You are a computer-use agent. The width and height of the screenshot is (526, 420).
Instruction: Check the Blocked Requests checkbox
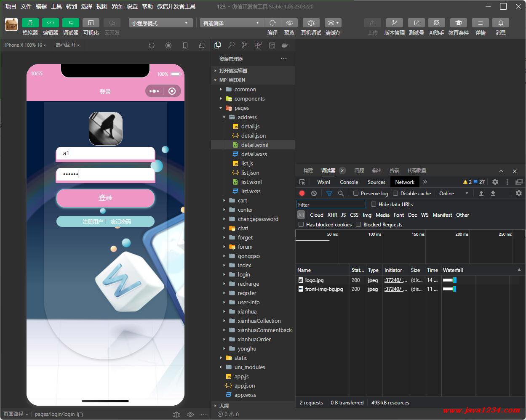(358, 224)
